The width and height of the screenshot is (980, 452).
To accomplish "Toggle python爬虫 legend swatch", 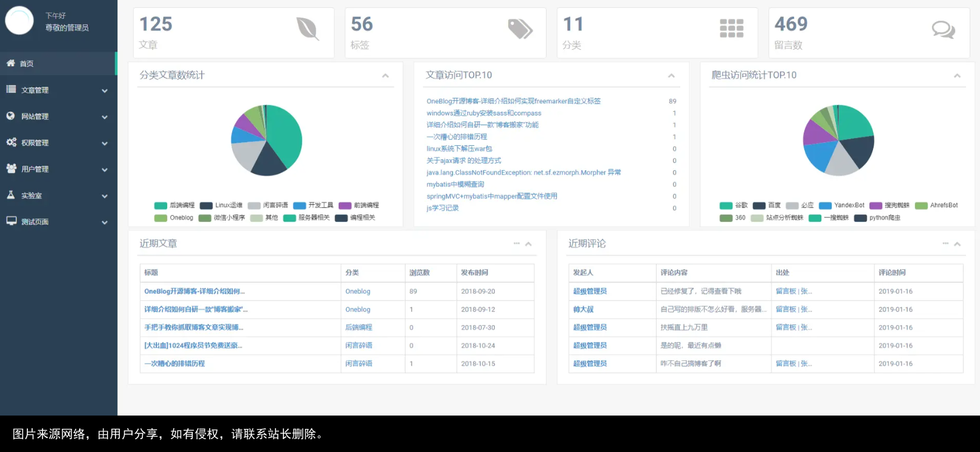I will tap(860, 217).
